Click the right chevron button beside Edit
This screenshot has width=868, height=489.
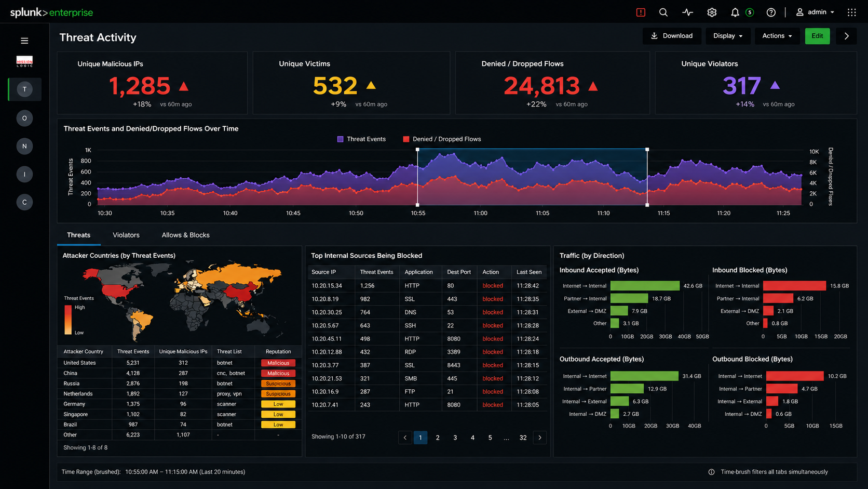click(x=846, y=36)
